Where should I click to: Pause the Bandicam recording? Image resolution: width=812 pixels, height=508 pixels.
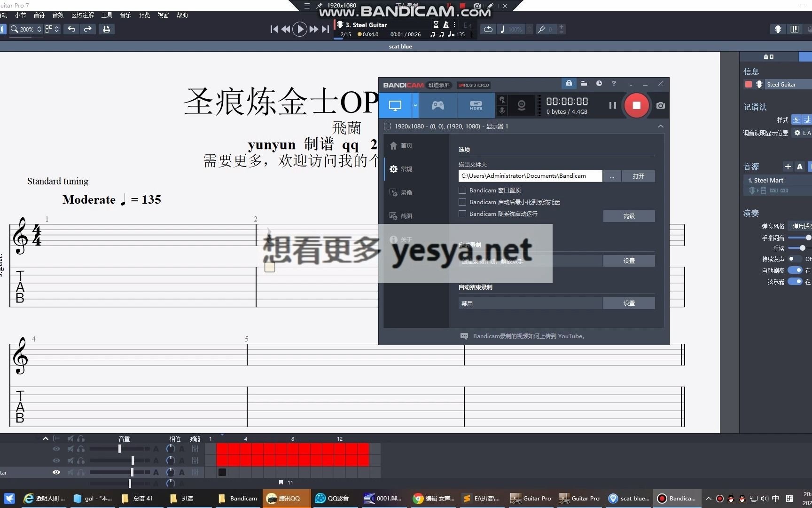tap(612, 105)
